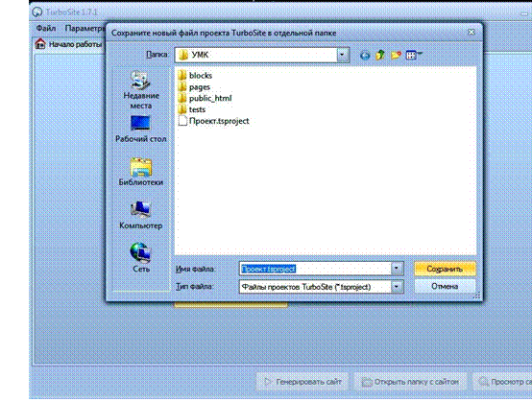This screenshot has width=532, height=402.
Task: Click the Отмена button
Action: tap(445, 287)
